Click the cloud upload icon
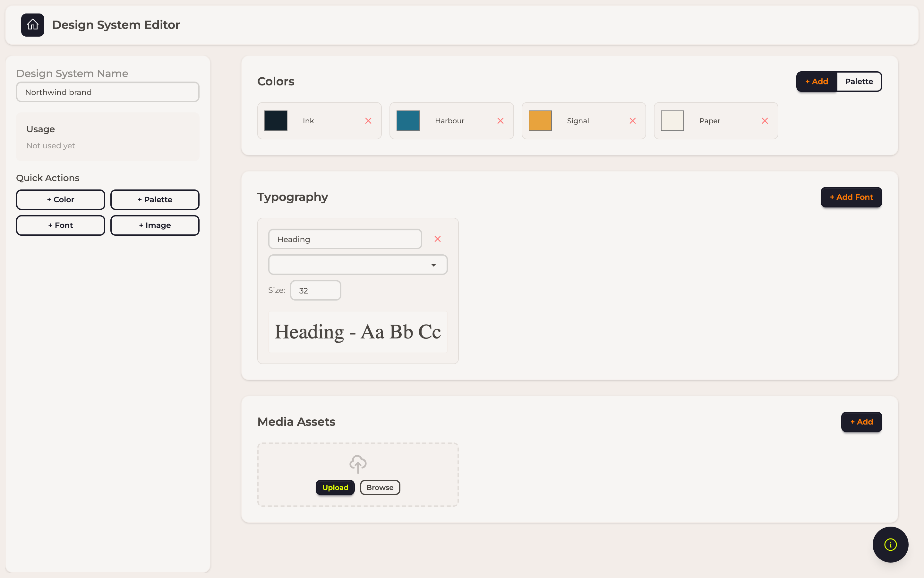 (358, 464)
